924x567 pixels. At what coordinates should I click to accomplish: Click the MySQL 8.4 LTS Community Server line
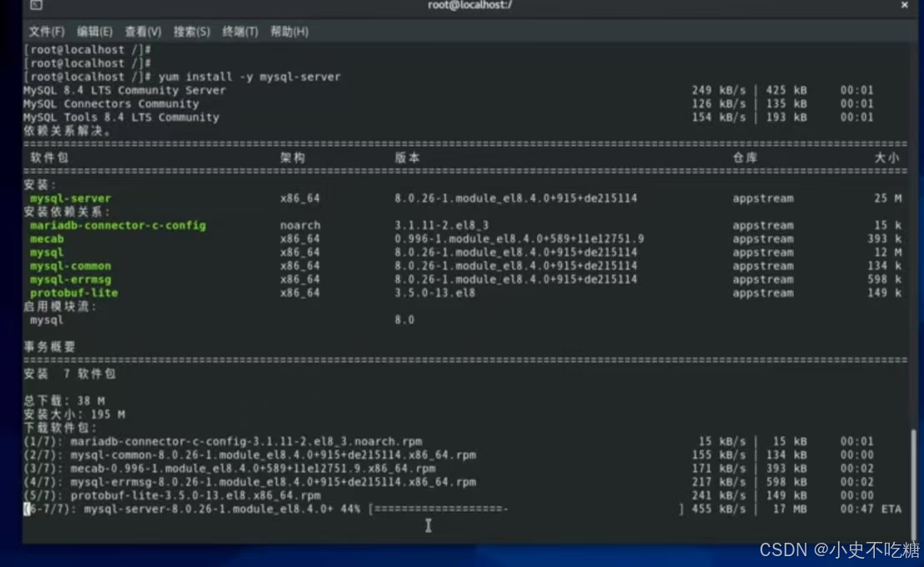124,90
